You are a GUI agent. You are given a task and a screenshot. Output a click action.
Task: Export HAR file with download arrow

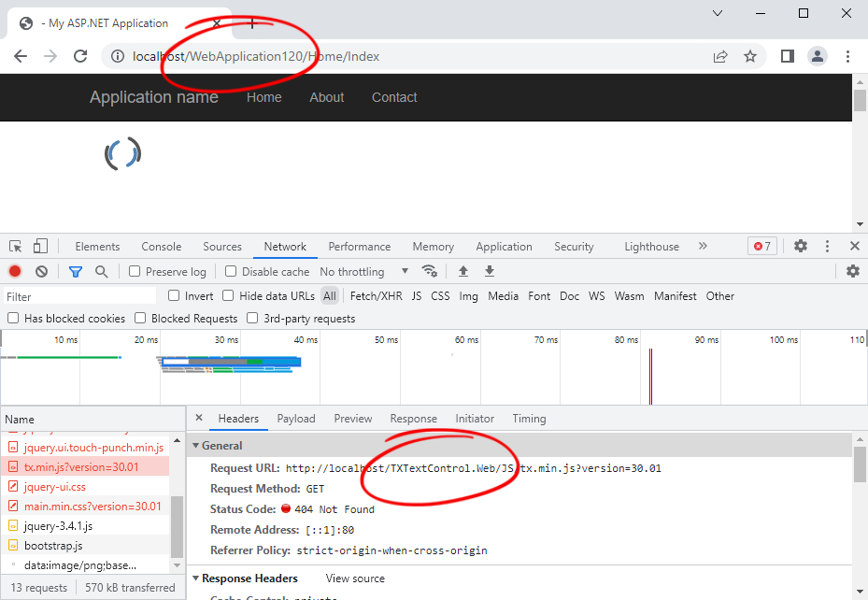pyautogui.click(x=490, y=271)
